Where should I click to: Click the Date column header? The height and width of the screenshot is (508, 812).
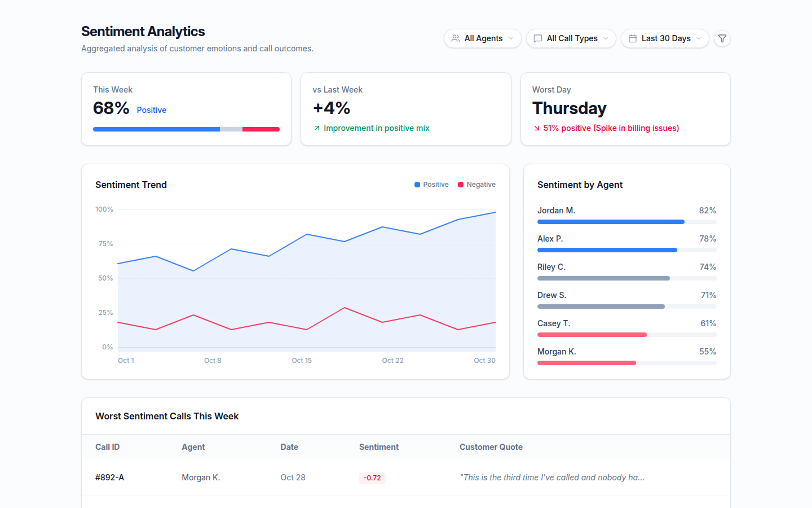[289, 447]
